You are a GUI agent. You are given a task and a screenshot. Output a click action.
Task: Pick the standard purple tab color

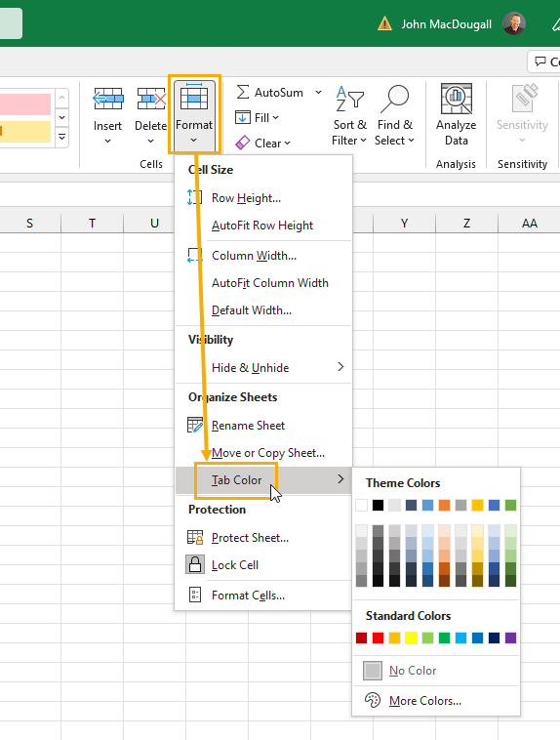point(510,638)
